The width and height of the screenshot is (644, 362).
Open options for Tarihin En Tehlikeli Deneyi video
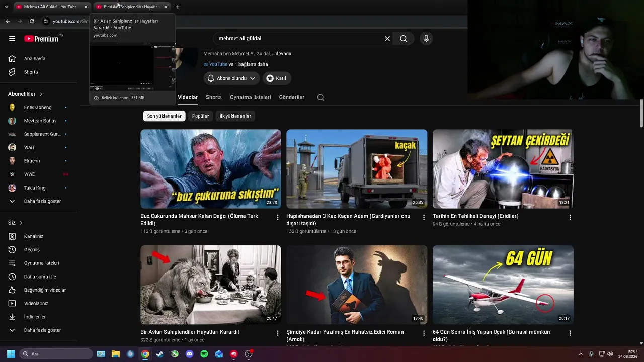point(570,217)
